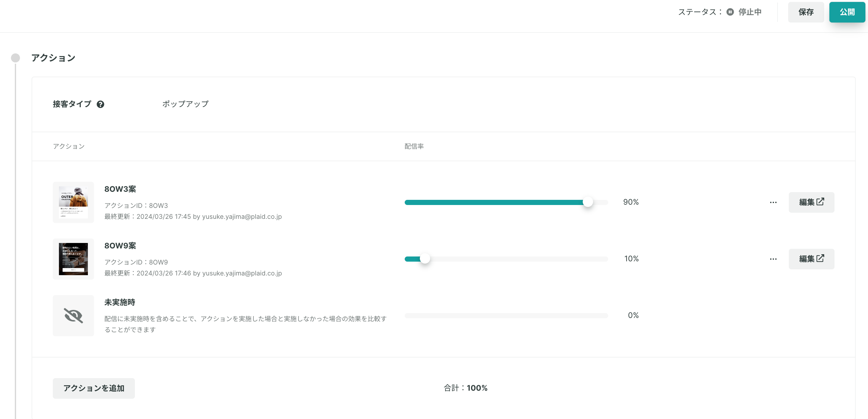Click the pause status icon next to 停止中
The height and width of the screenshot is (419, 868).
tap(730, 12)
